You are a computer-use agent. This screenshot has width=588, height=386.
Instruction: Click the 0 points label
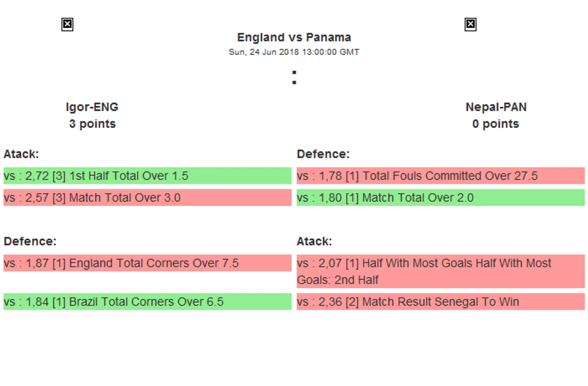[x=495, y=124]
